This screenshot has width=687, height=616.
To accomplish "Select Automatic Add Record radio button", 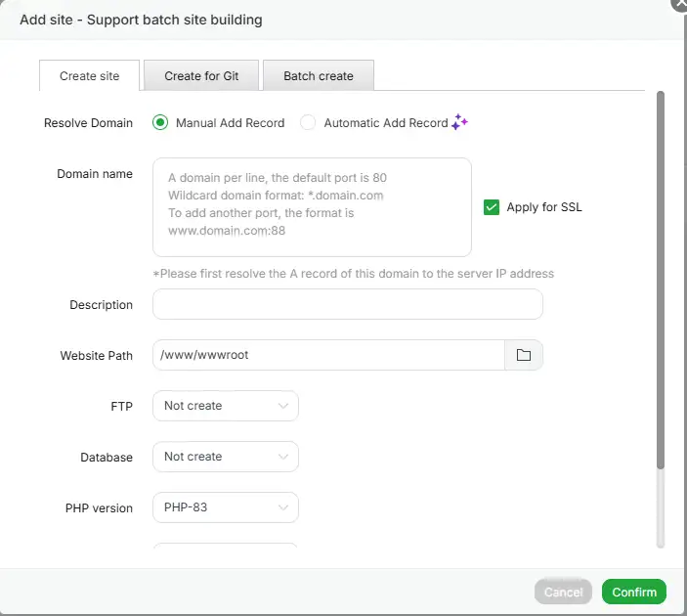I will (309, 123).
